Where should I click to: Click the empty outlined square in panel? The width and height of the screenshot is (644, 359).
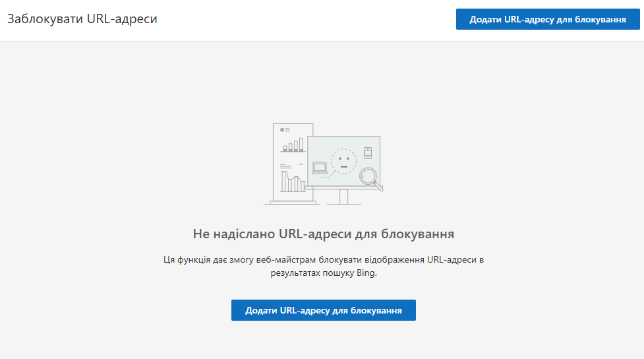(x=287, y=130)
